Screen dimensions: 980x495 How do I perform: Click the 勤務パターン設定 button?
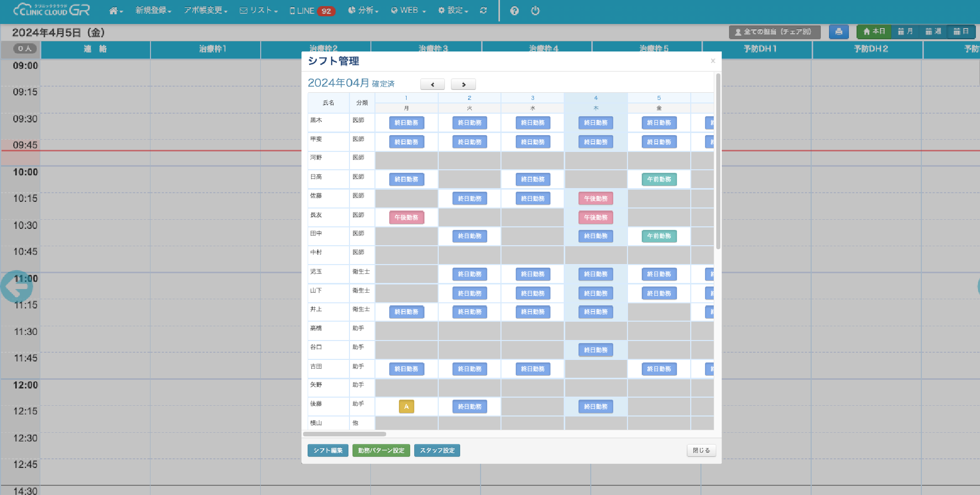click(x=381, y=451)
